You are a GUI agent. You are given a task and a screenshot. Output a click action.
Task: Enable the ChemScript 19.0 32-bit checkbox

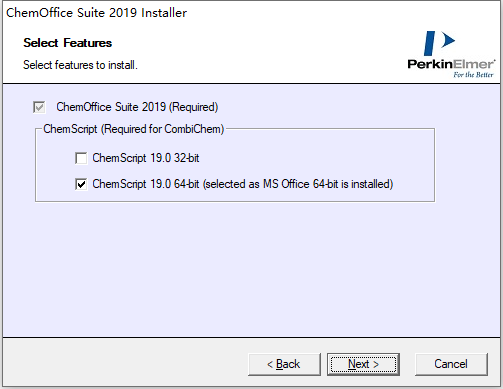(x=81, y=158)
